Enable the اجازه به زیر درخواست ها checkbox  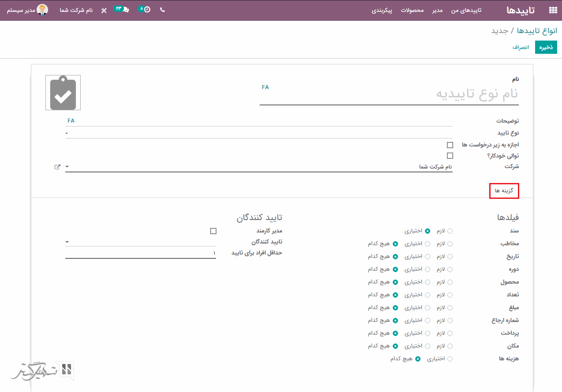point(450,145)
